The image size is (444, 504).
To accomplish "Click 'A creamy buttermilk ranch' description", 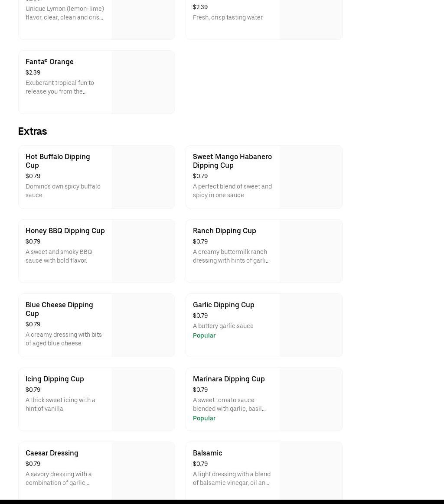I will pos(231,256).
